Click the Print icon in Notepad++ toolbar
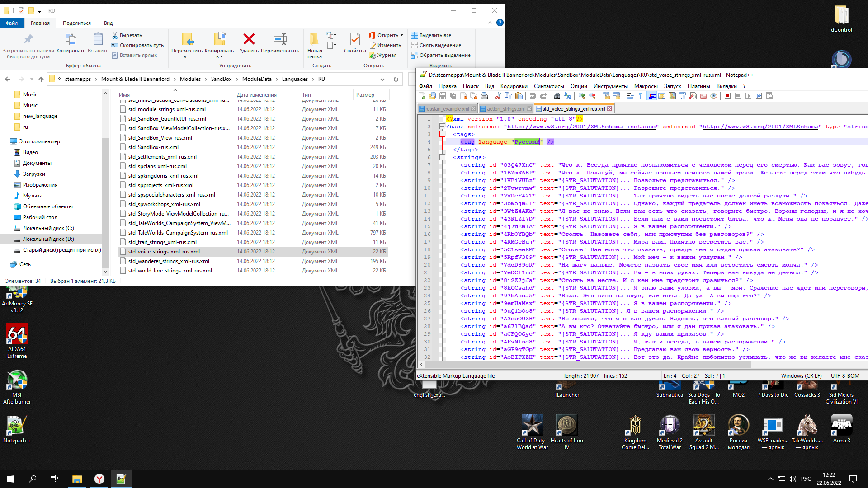This screenshot has height=488, width=868. pos(484,96)
